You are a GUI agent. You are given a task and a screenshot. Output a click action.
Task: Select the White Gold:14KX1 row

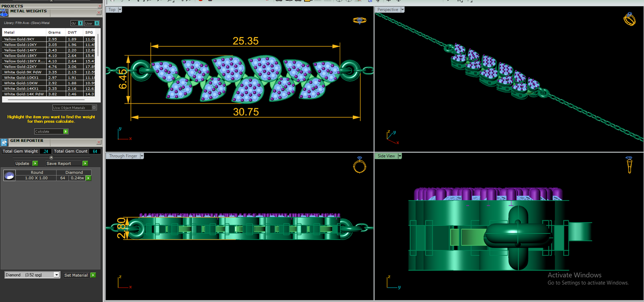49,89
